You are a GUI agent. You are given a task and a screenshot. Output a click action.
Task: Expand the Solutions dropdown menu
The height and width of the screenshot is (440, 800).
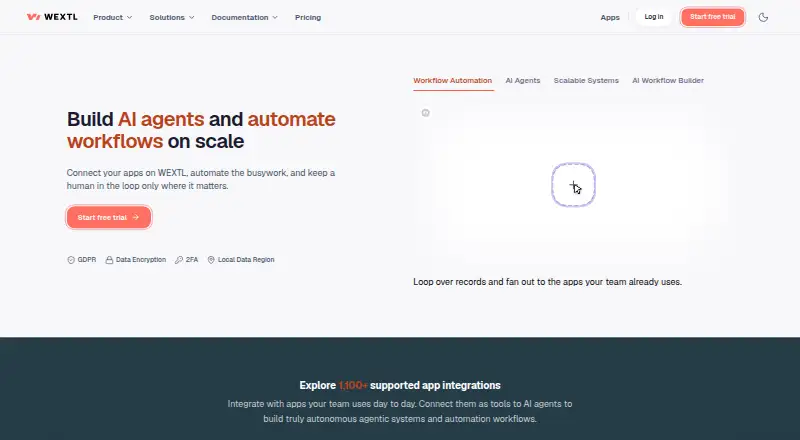click(x=172, y=17)
